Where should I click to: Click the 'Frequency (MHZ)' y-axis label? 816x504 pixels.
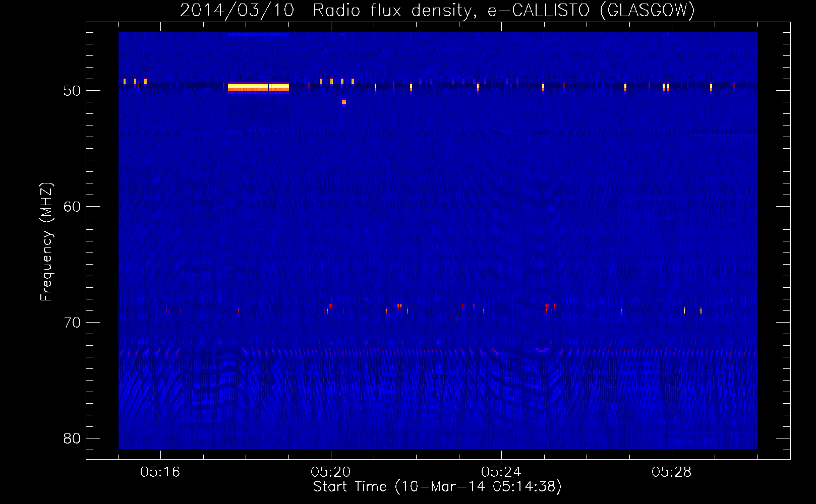pyautogui.click(x=46, y=242)
